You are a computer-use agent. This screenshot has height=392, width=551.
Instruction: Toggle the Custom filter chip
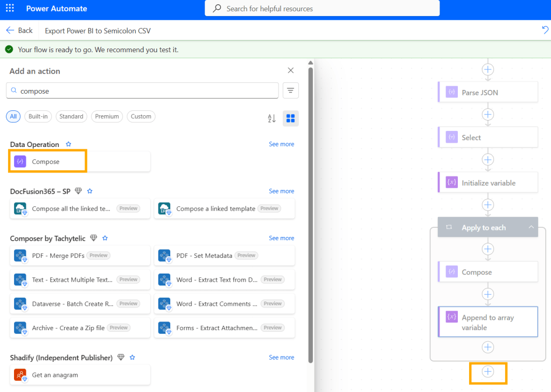(x=141, y=116)
